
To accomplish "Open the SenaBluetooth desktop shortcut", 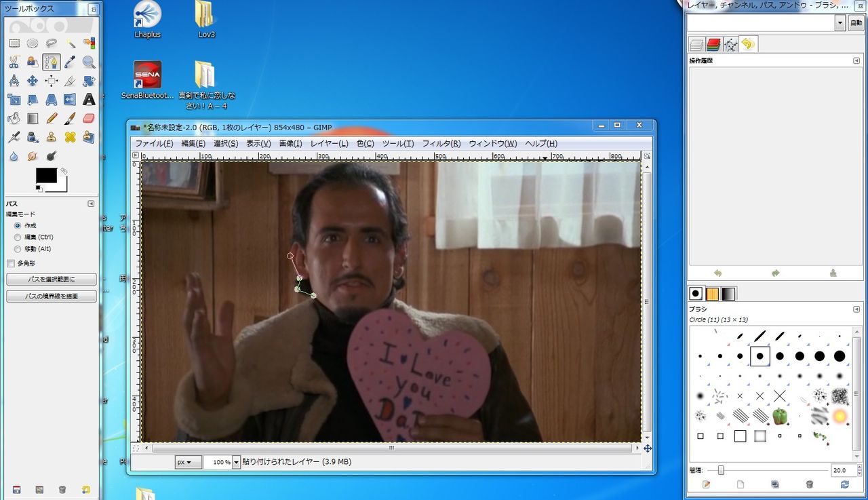I will pos(148,81).
